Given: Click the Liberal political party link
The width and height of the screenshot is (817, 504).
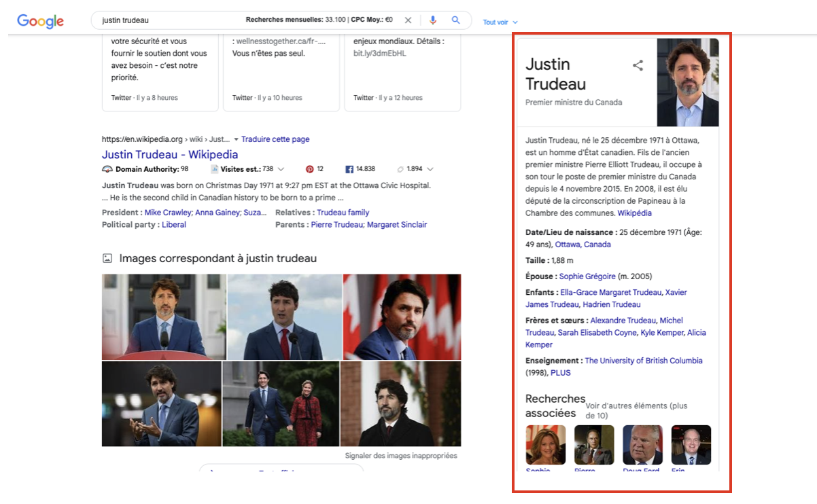Looking at the screenshot, I should coord(174,225).
